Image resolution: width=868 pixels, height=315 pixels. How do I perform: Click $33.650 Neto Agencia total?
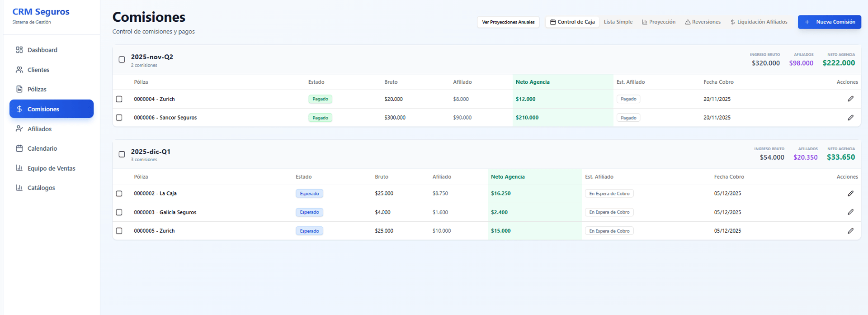[x=841, y=157]
